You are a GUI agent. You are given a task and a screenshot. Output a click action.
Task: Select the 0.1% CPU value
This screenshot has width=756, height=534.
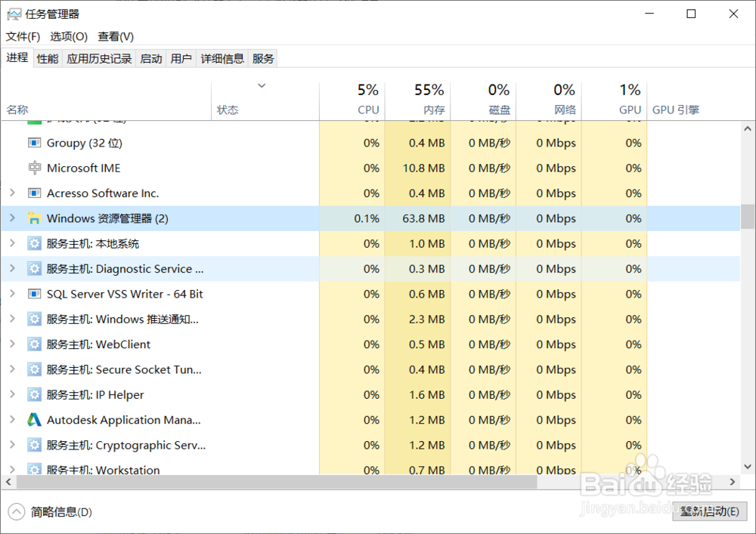(367, 218)
